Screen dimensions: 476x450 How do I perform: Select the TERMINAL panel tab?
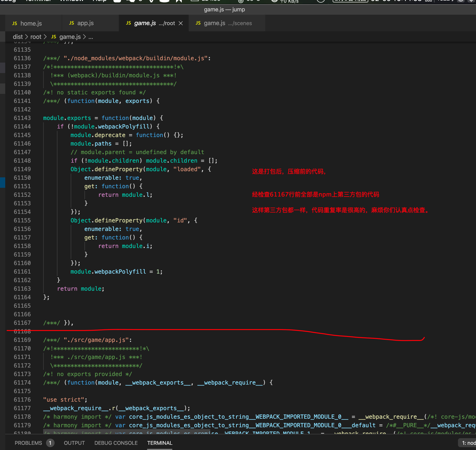pyautogui.click(x=160, y=443)
